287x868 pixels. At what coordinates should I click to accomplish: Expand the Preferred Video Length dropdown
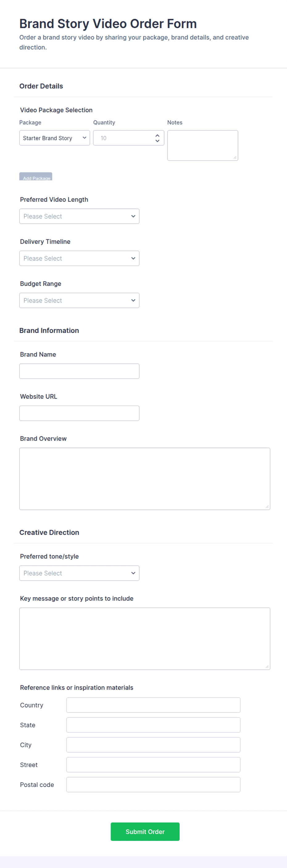79,216
